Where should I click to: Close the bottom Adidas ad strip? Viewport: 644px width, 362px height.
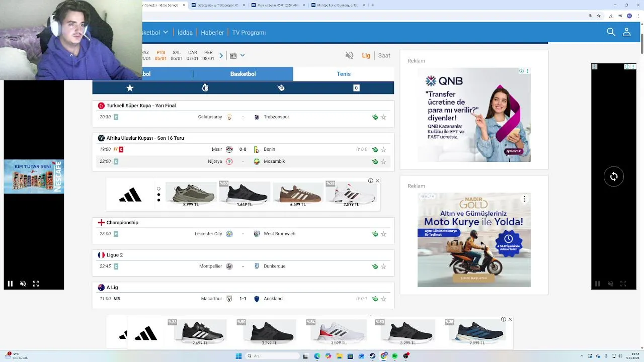click(510, 319)
